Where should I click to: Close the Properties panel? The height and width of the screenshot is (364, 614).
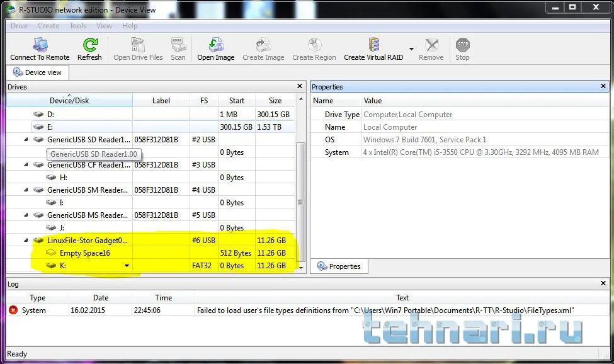click(603, 86)
